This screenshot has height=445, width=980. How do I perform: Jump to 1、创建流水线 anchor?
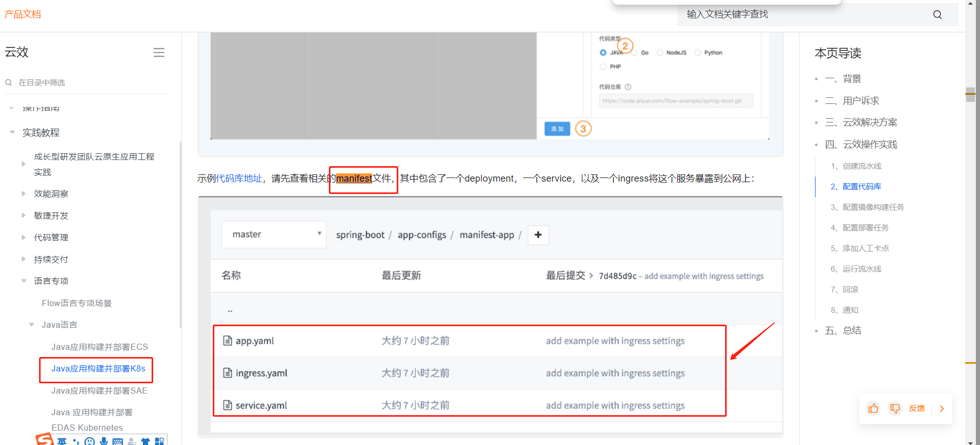(x=856, y=166)
